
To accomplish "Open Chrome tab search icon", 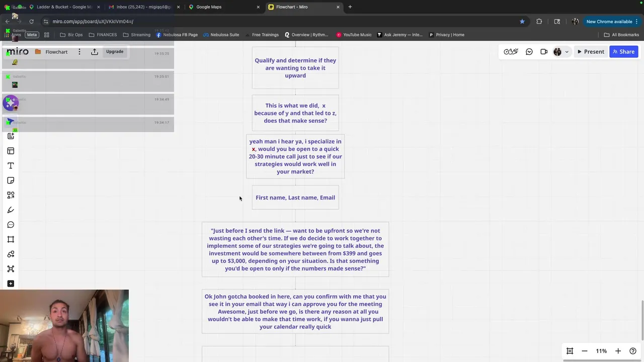I will [x=557, y=22].
